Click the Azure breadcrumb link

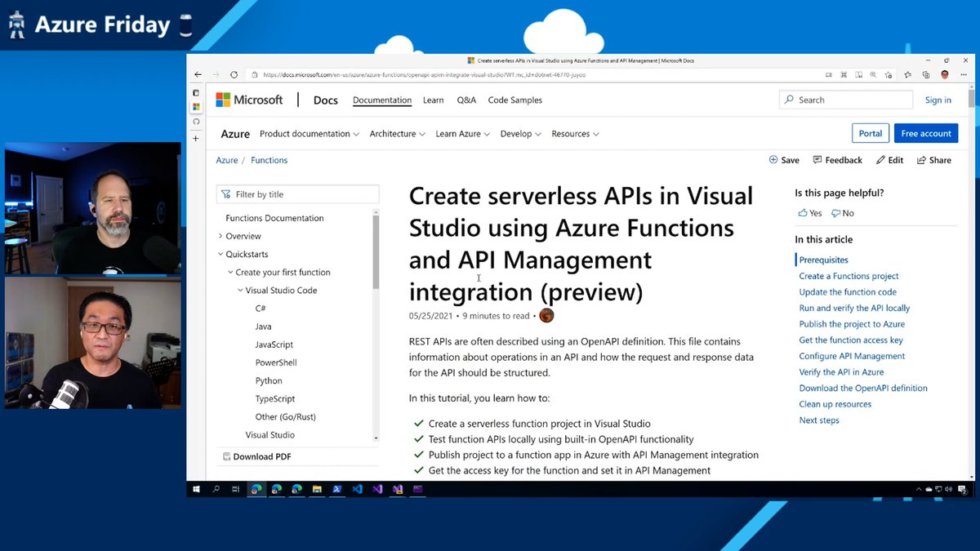pos(227,160)
